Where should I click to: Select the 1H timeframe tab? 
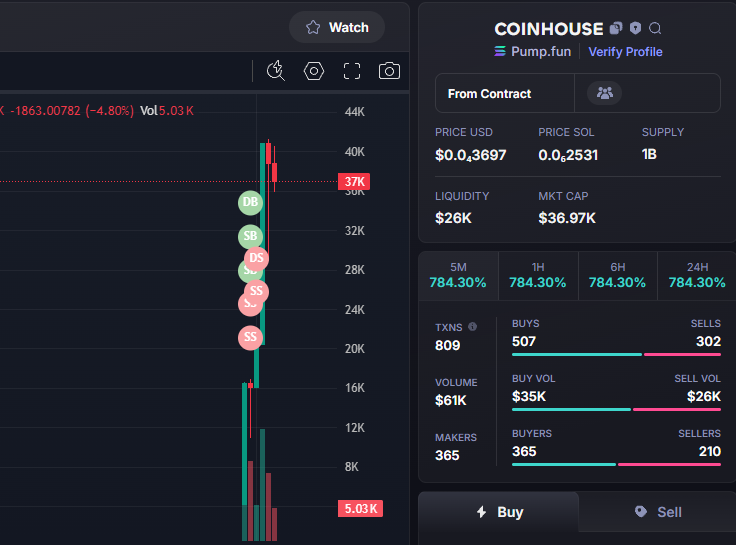point(538,276)
